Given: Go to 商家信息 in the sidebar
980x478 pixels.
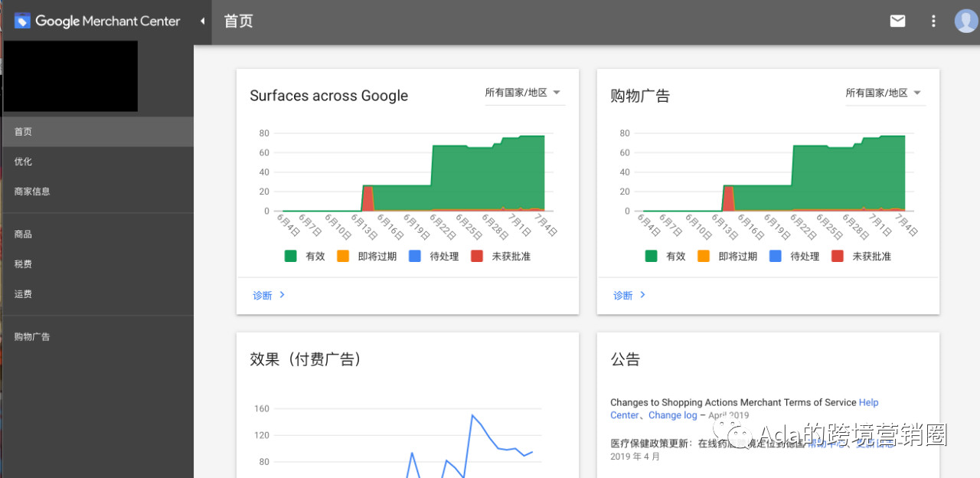Looking at the screenshot, I should click(32, 192).
